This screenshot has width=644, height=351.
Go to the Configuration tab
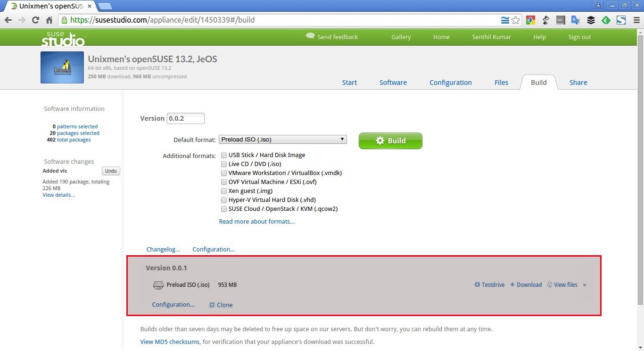(x=451, y=83)
